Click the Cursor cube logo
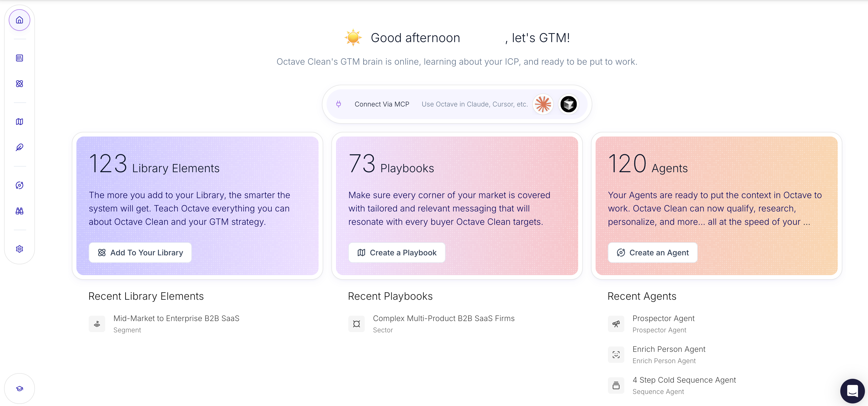Image resolution: width=868 pixels, height=406 pixels. point(568,104)
